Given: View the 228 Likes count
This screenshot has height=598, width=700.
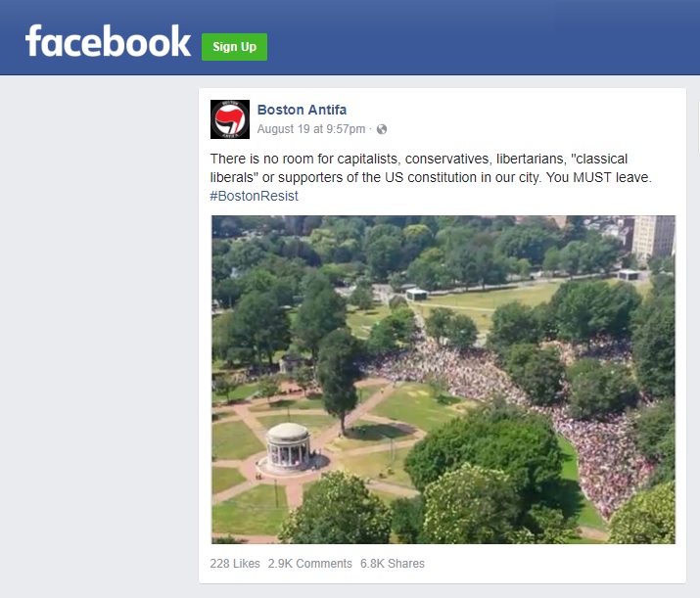Looking at the screenshot, I should 235,564.
